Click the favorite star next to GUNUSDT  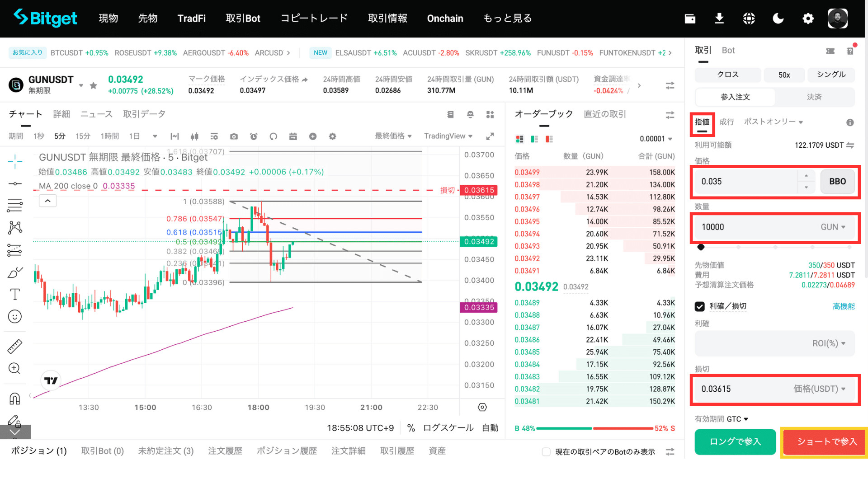[93, 85]
